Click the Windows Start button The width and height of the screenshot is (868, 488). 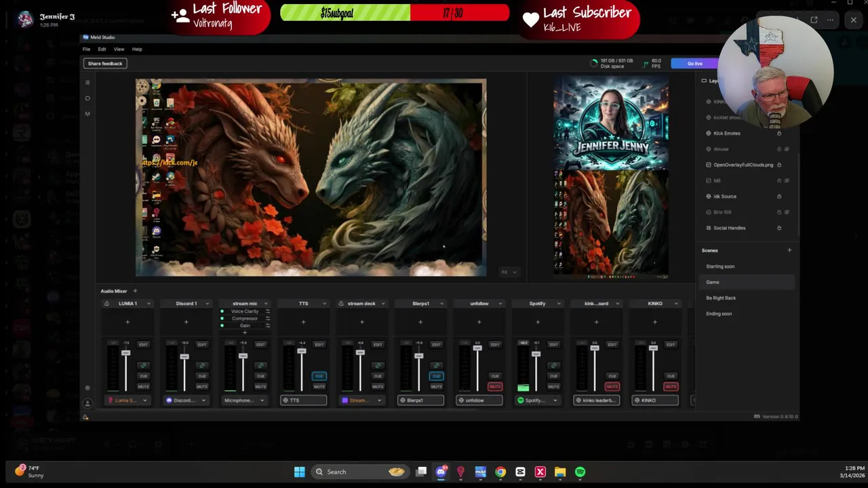pos(299,472)
